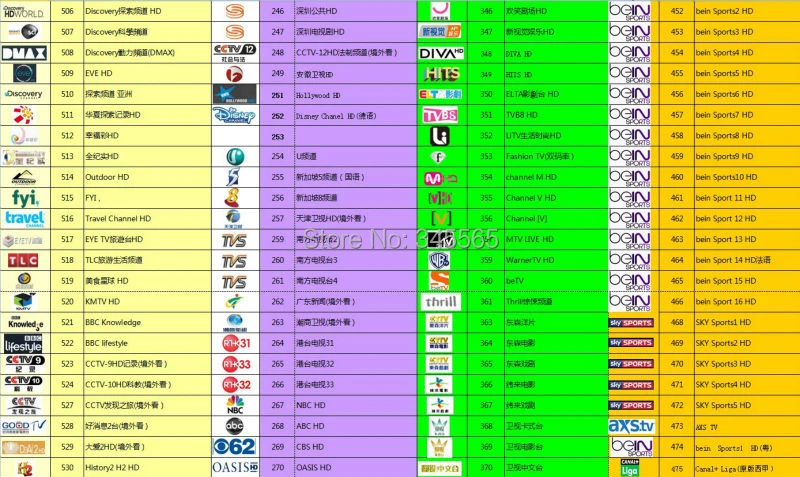Click the fyi, channel logo

click(25, 198)
